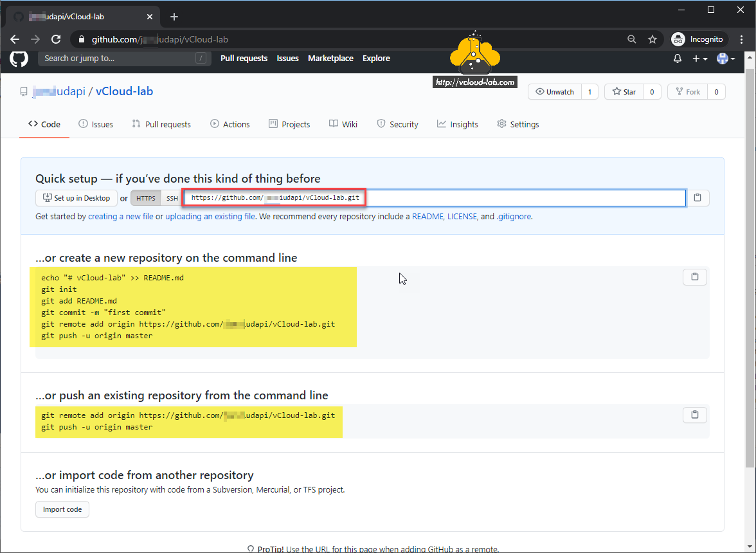Screen dimensions: 756x553
Task: Open Marketplace in the top navigation
Action: (x=330, y=59)
